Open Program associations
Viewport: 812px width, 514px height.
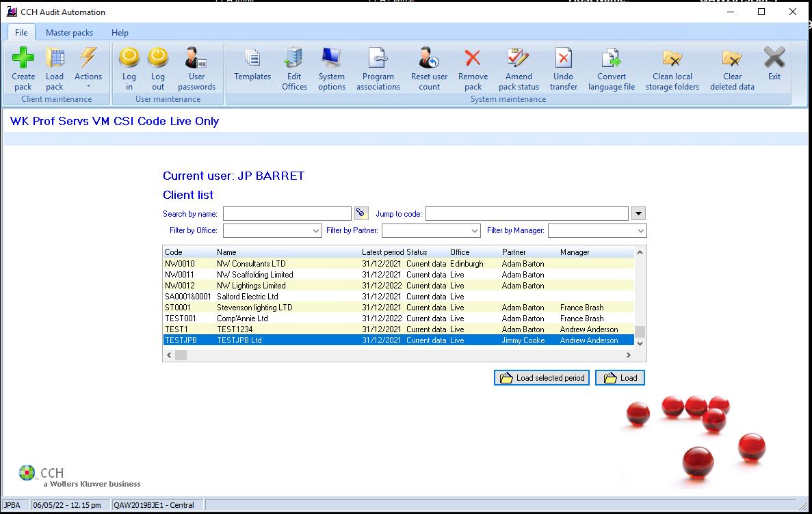click(378, 68)
